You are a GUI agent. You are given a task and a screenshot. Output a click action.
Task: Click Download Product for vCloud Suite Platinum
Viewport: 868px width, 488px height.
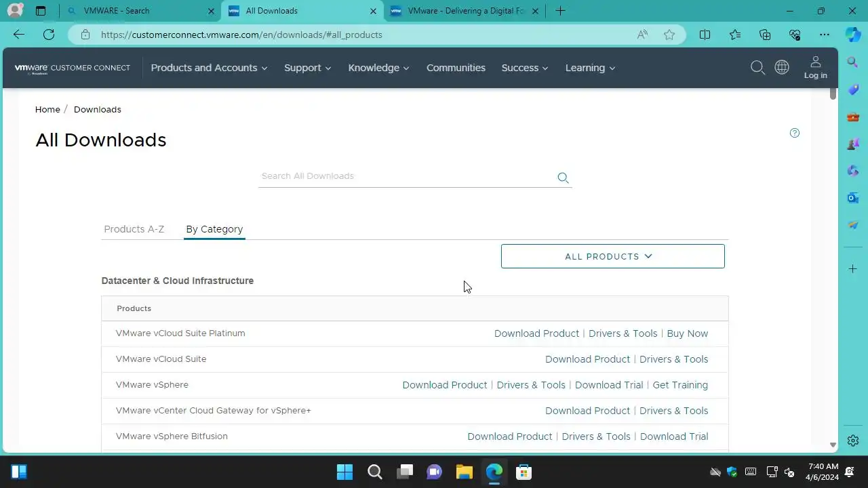pos(536,333)
